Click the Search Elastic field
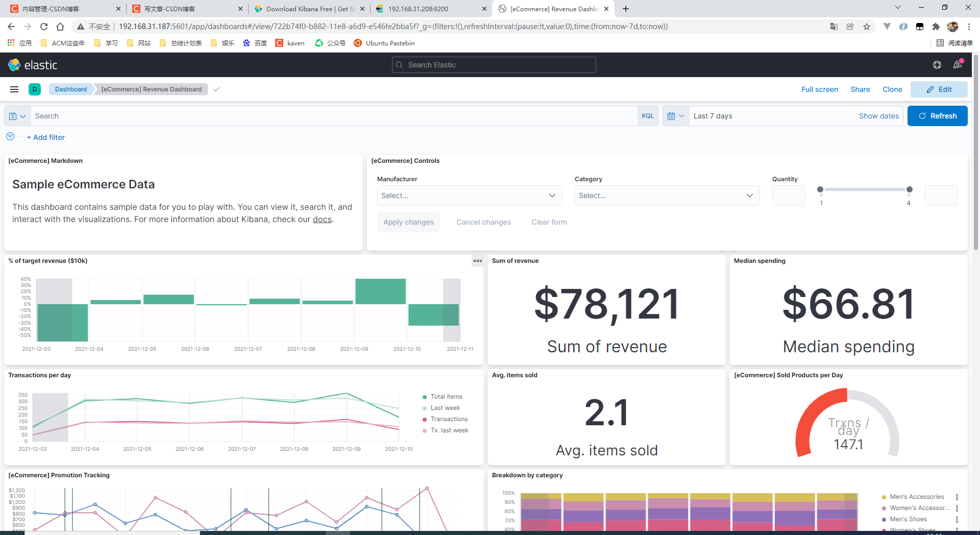The image size is (980, 535). pos(494,65)
